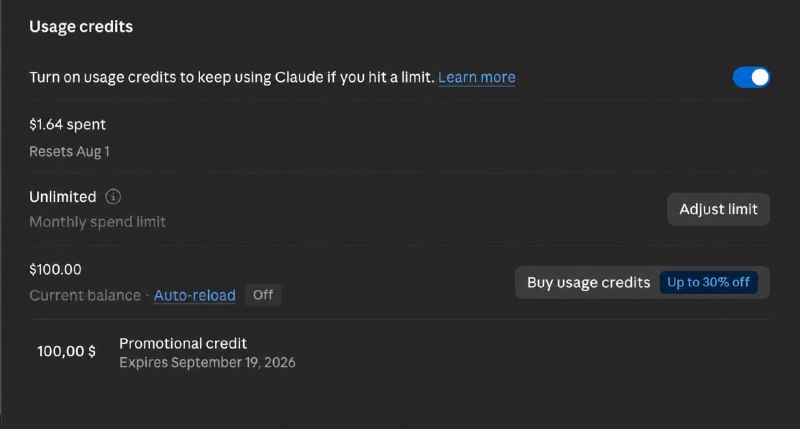
Task: Click the Unlimited spend limit label
Action: tap(62, 197)
